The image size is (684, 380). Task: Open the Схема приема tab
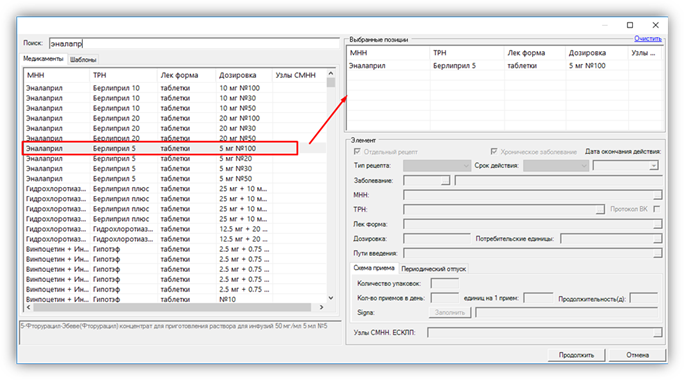pyautogui.click(x=374, y=268)
